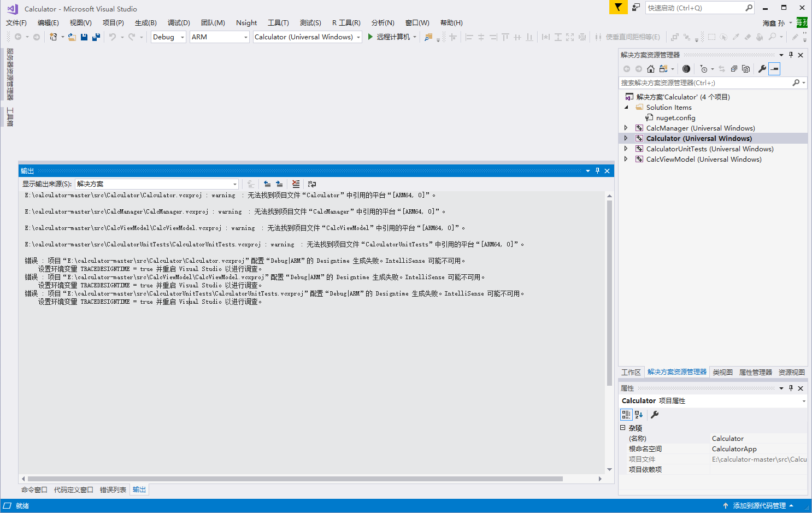
Task: Switch to the 错误列表 tab
Action: point(113,490)
